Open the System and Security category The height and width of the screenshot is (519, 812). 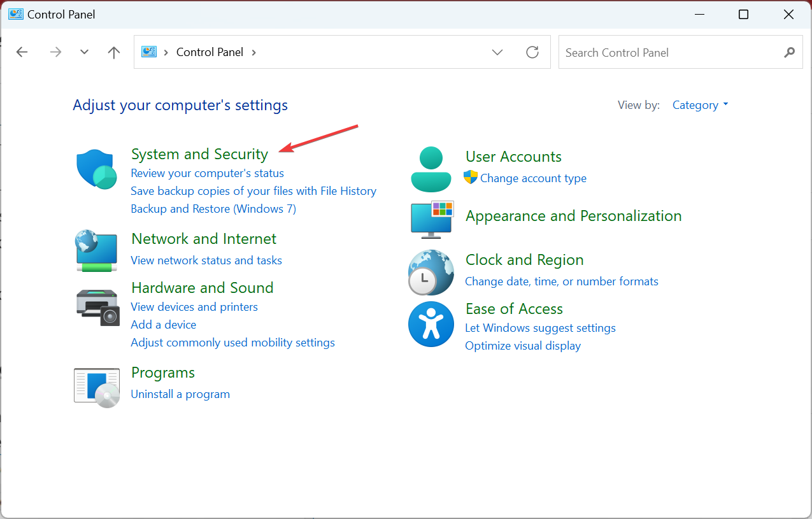point(199,154)
